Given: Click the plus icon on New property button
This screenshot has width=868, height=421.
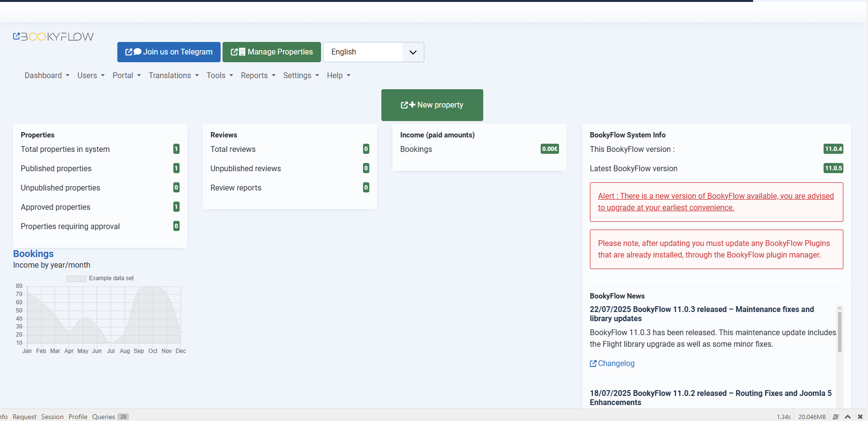Looking at the screenshot, I should [412, 105].
